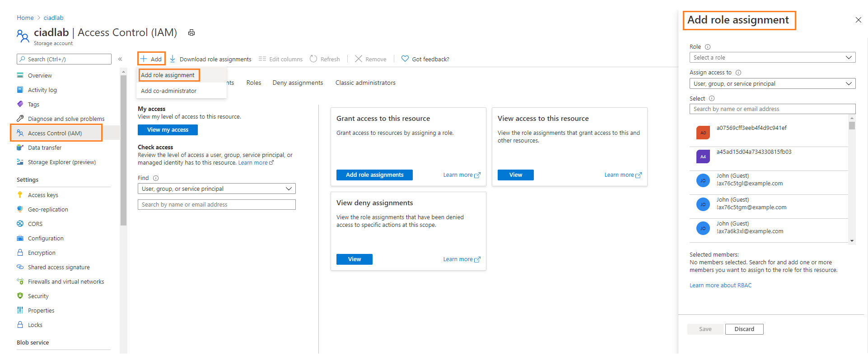The width and height of the screenshot is (868, 359).
Task: Click the Overview sidebar icon
Action: 20,75
